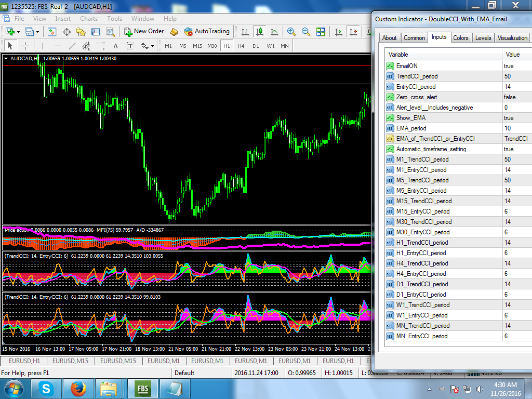Select the MN_EntryCCI_period row
Screen dimensions: 532x399
click(x=458, y=336)
